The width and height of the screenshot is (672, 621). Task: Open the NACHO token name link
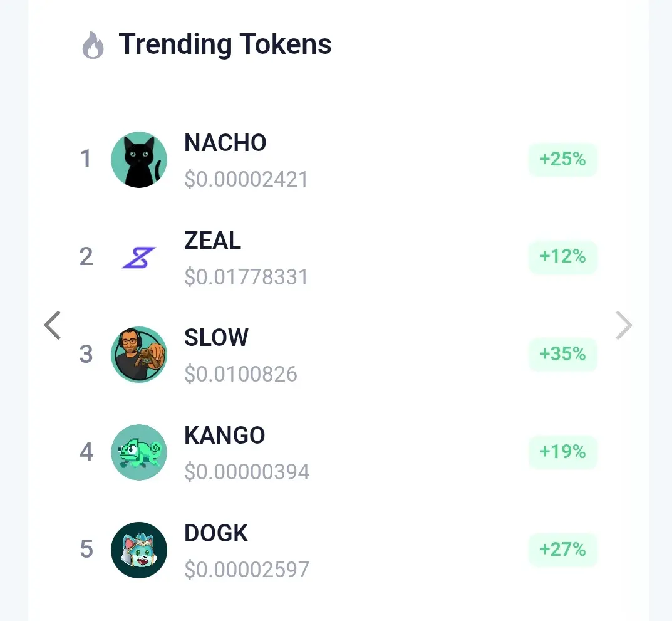point(225,143)
